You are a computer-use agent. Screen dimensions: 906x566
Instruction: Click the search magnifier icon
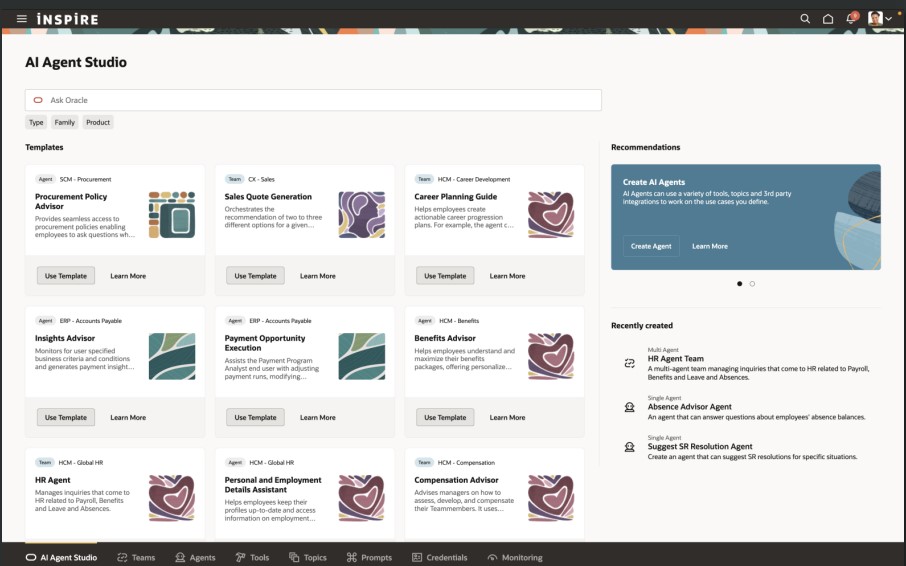(x=805, y=19)
